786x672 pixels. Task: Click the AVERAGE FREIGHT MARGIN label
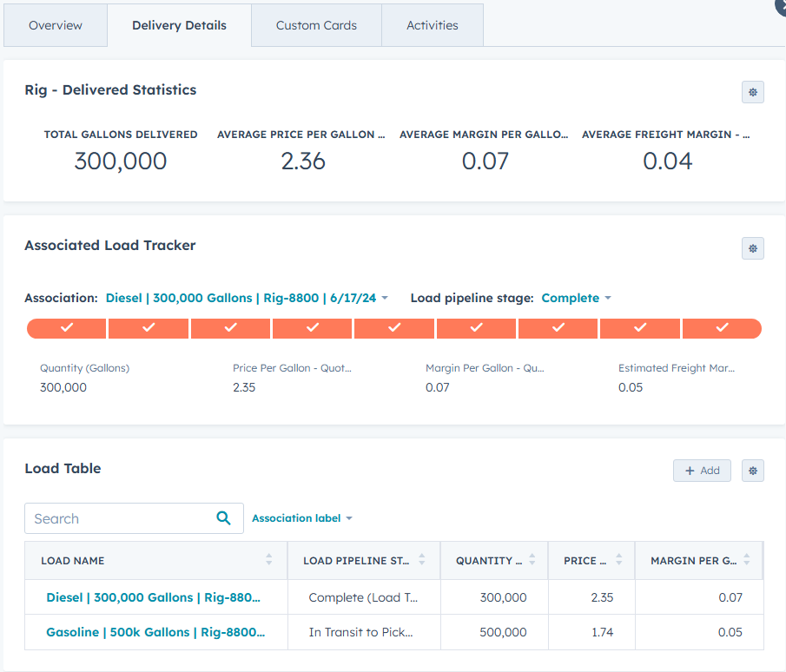tap(665, 135)
